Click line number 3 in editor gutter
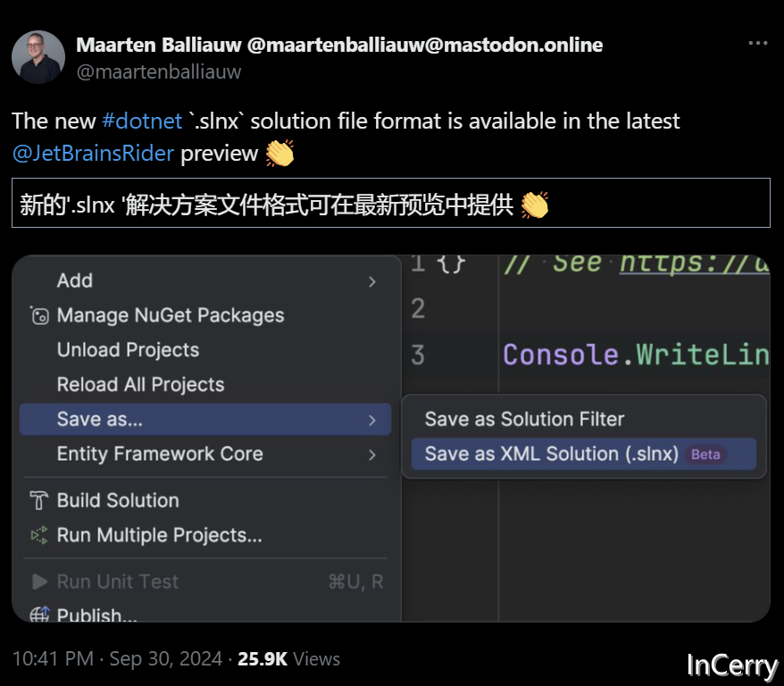This screenshot has width=784, height=686. click(418, 355)
